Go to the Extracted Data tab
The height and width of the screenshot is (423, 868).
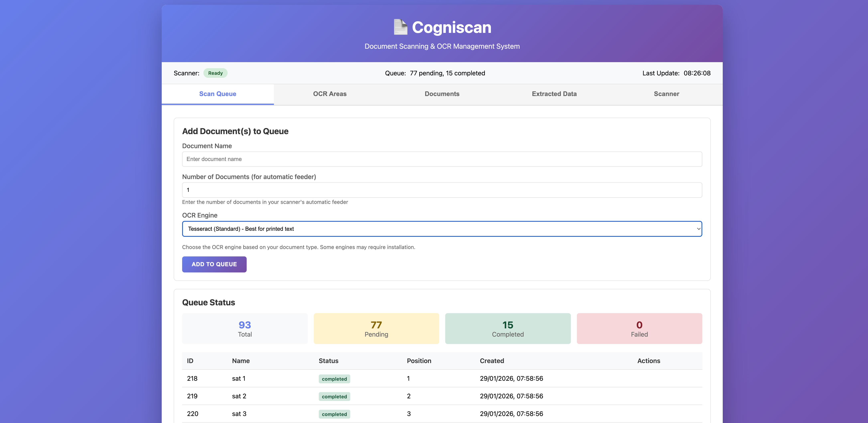(554, 94)
